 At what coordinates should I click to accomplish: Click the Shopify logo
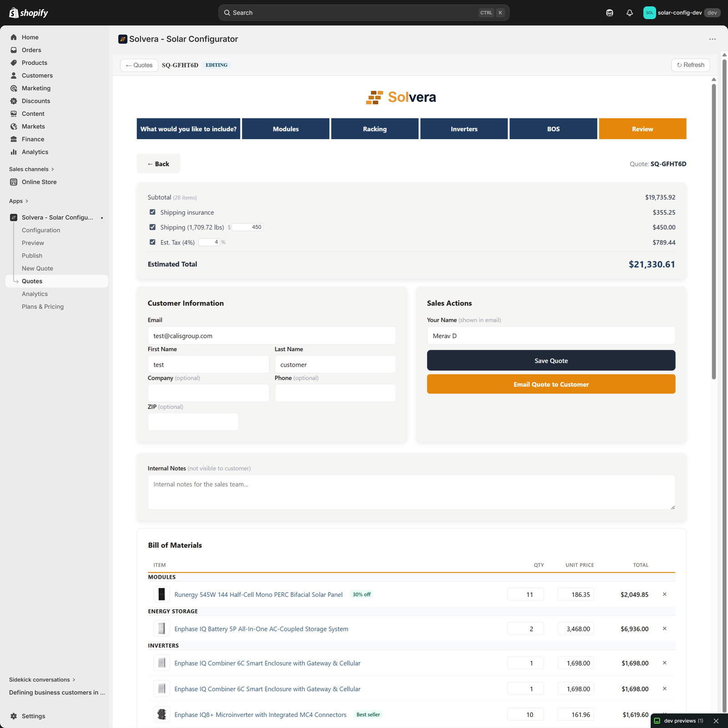point(29,13)
